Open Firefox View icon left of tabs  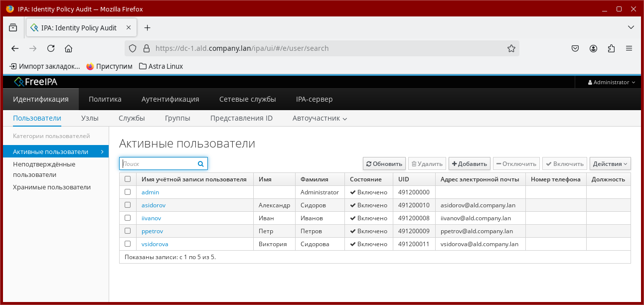click(x=13, y=28)
